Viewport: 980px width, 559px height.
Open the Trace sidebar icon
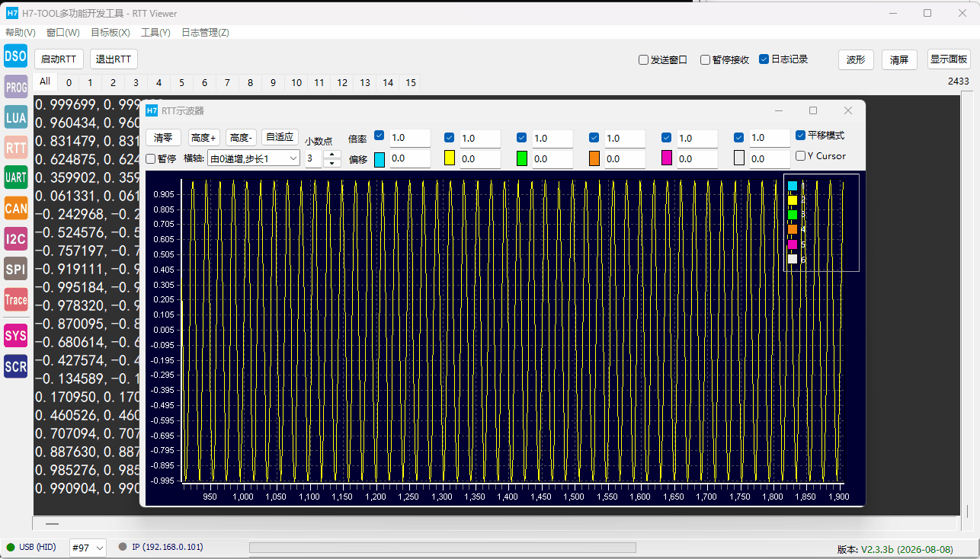click(15, 299)
